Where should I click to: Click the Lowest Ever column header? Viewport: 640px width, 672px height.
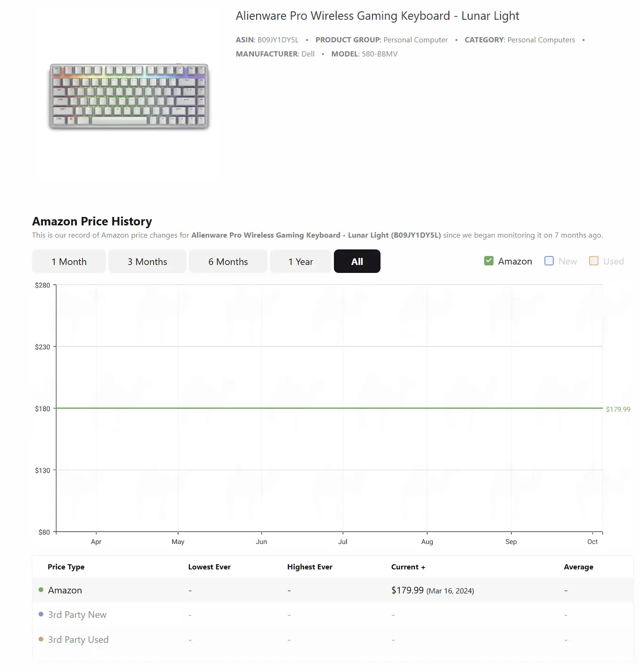click(209, 567)
